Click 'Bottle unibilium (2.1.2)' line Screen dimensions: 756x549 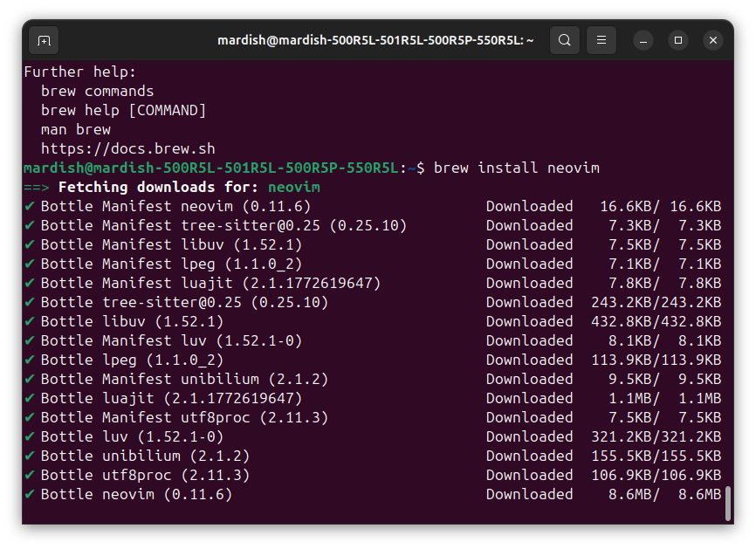(x=146, y=456)
